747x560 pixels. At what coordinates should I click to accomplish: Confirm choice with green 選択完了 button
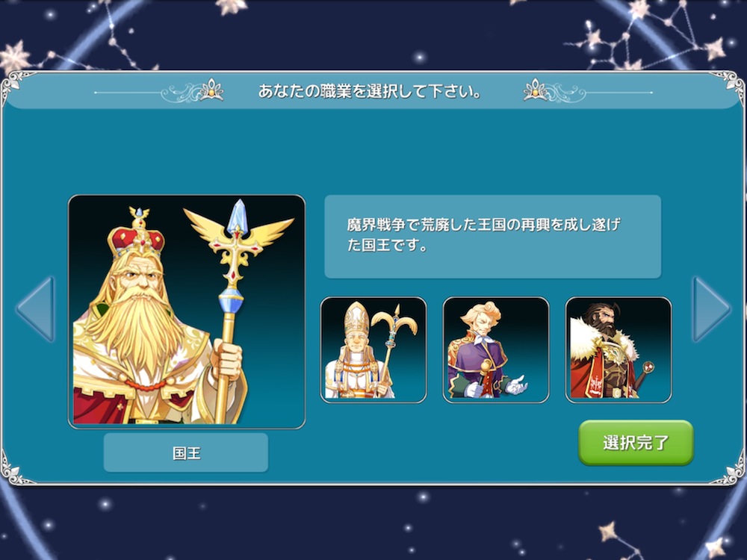(636, 443)
